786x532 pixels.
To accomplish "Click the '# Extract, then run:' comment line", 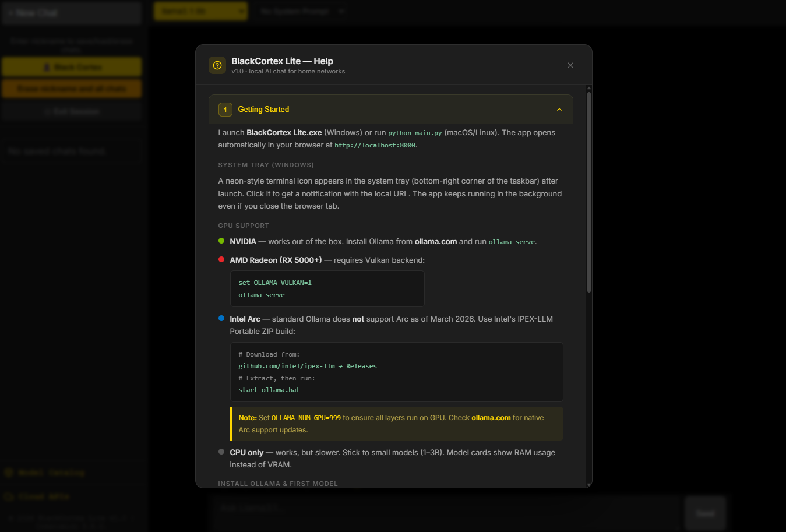I will [277, 378].
